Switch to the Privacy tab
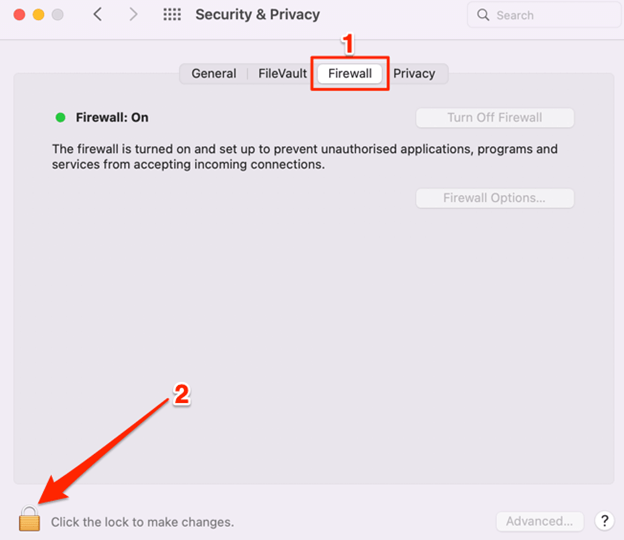 click(x=414, y=73)
